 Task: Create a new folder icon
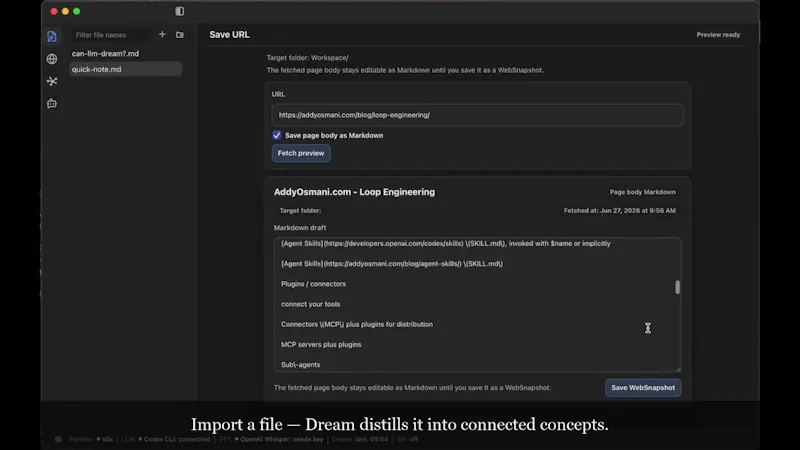pos(180,35)
